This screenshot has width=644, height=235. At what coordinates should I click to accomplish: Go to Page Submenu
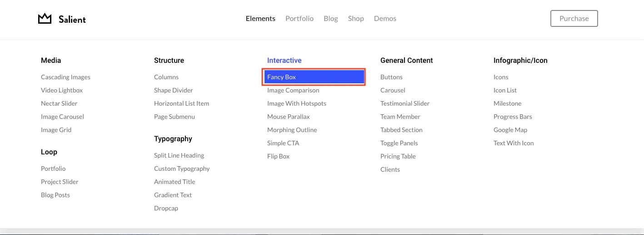(175, 117)
